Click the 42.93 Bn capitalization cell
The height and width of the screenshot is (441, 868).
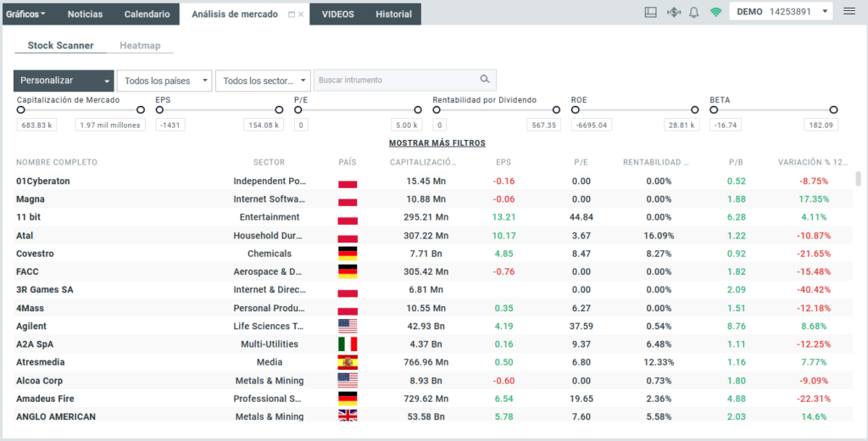(425, 327)
